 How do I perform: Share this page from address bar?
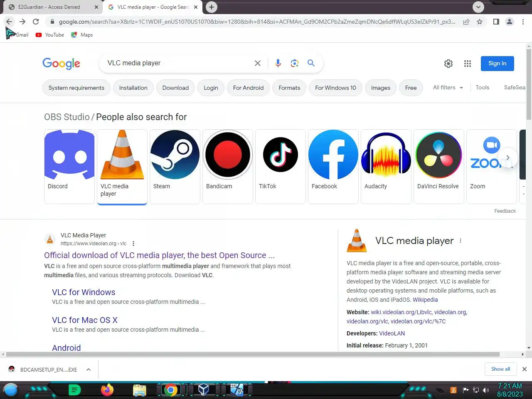(x=466, y=22)
